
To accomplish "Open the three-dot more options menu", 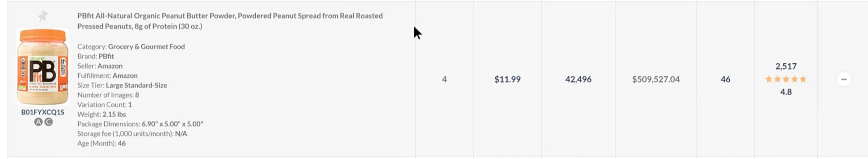I will click(x=844, y=79).
